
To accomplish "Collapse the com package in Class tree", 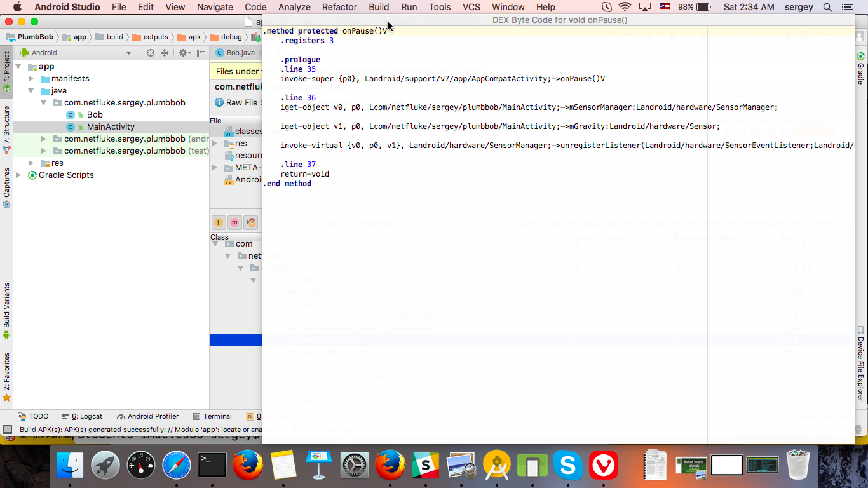I will 215,243.
